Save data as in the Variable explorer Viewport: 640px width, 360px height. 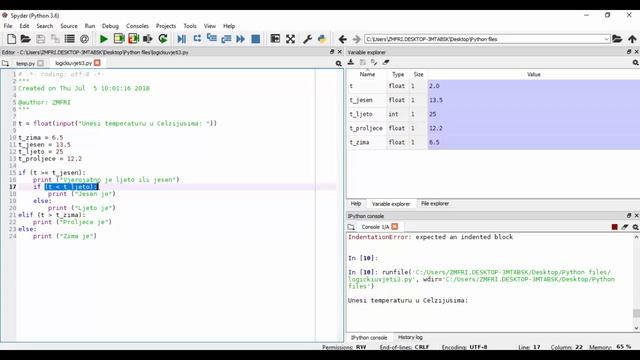tap(374, 62)
